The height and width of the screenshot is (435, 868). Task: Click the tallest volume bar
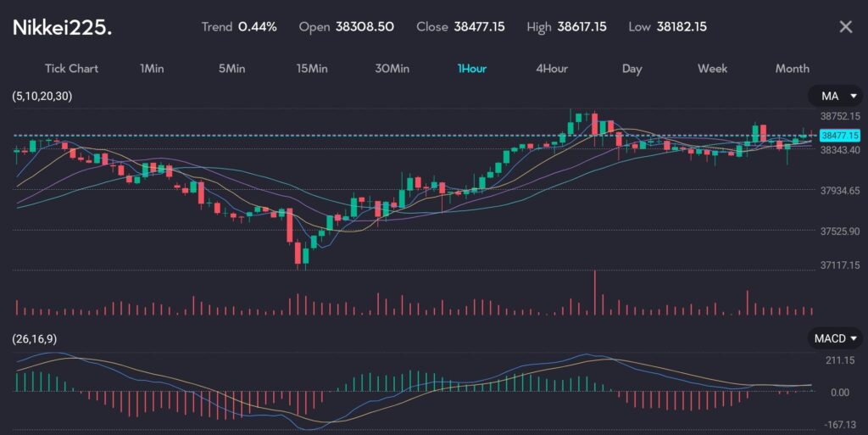595,293
